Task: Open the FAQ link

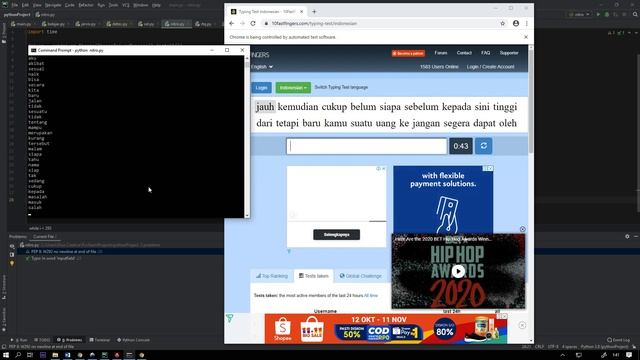Action: point(485,53)
